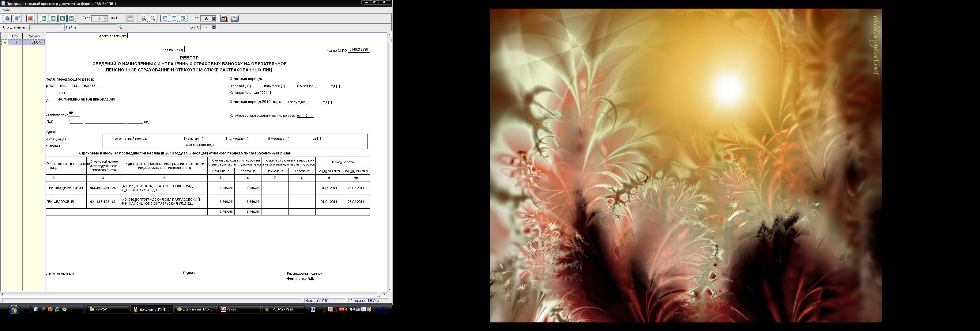Image resolution: width=980 pixels, height=331 pixels.
Task: Click the zoom out magnifier icon
Action: coord(153,18)
